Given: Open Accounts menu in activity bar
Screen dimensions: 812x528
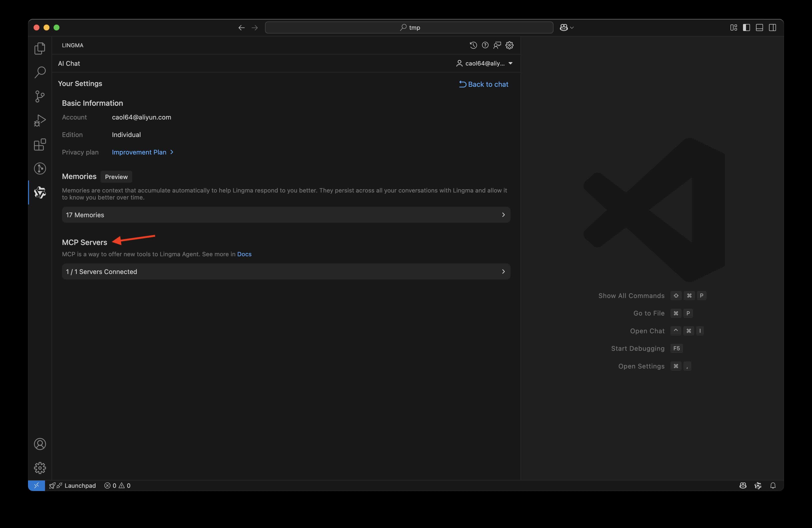Looking at the screenshot, I should pyautogui.click(x=40, y=444).
